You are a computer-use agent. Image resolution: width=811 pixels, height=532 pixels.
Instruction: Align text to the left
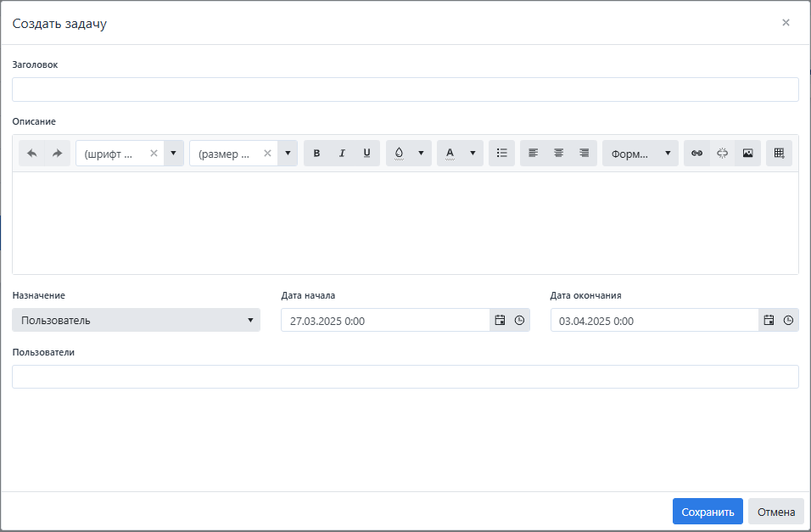pos(533,154)
